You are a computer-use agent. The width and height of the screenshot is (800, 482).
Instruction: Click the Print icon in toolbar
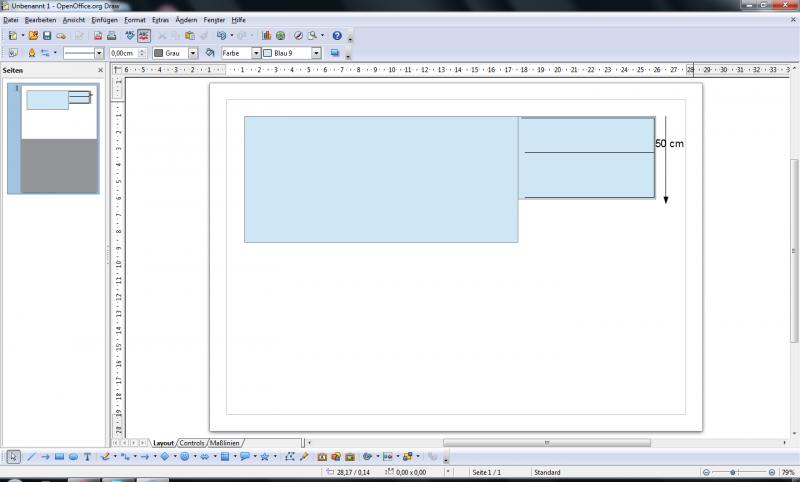pyautogui.click(x=112, y=36)
